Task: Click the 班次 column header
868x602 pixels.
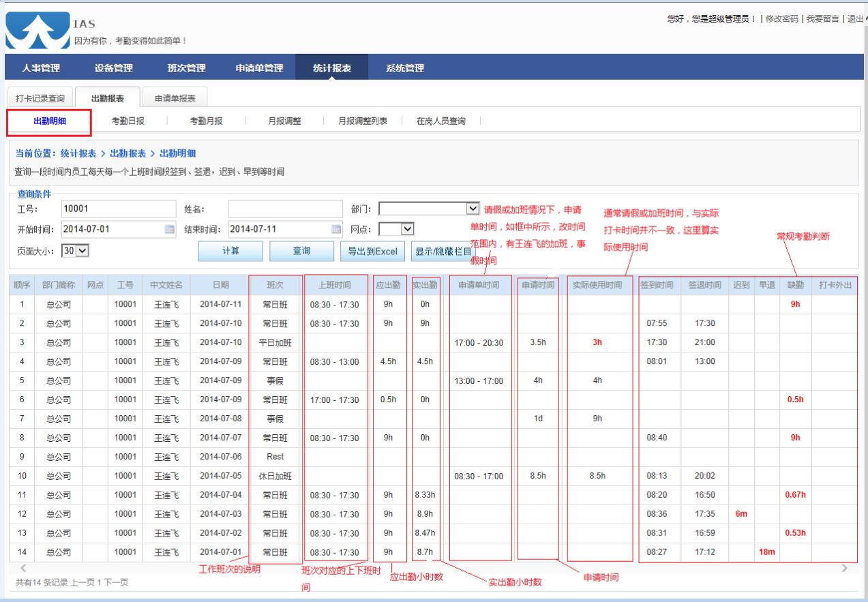Action: tap(275, 285)
